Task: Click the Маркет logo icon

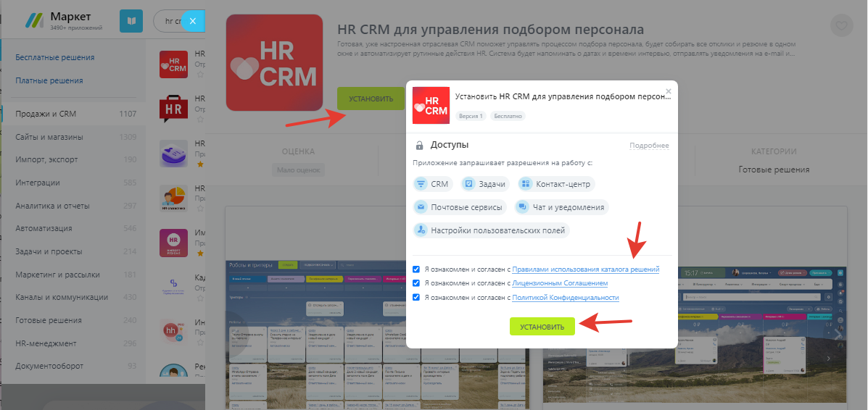Action: [x=34, y=21]
